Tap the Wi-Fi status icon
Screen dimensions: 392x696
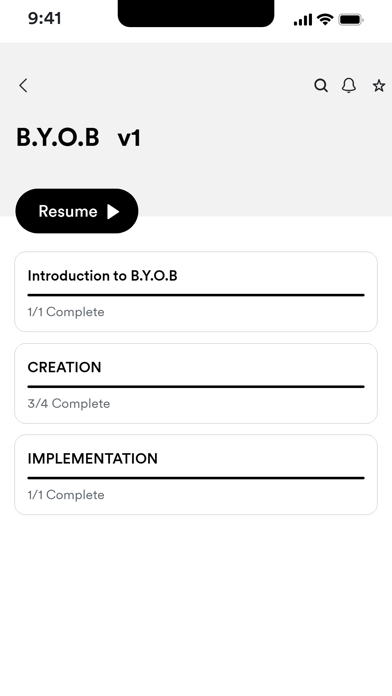pos(325,20)
